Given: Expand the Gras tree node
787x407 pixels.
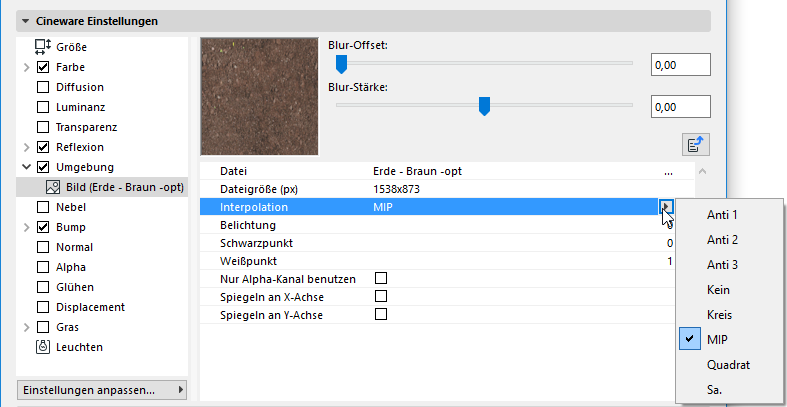Looking at the screenshot, I should [x=27, y=327].
